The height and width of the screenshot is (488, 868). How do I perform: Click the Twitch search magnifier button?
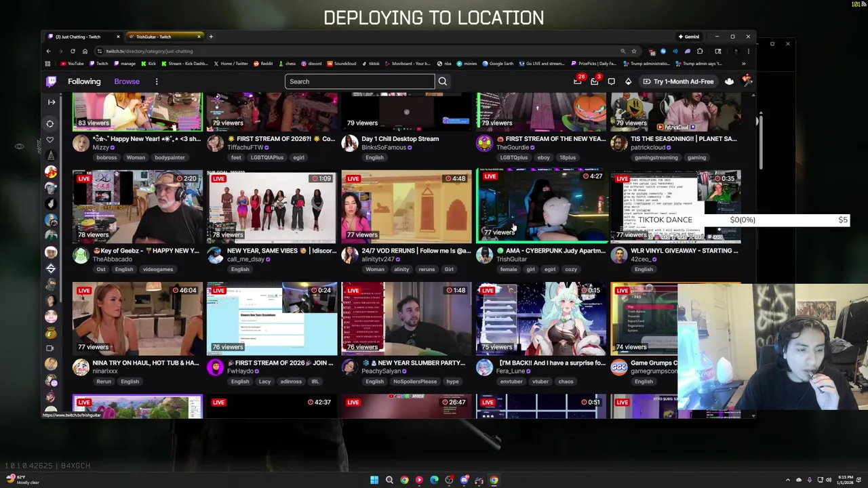click(x=442, y=81)
